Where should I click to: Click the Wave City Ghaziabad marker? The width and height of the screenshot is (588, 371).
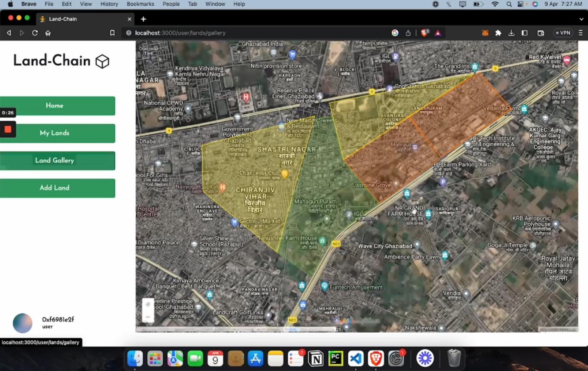[417, 245]
